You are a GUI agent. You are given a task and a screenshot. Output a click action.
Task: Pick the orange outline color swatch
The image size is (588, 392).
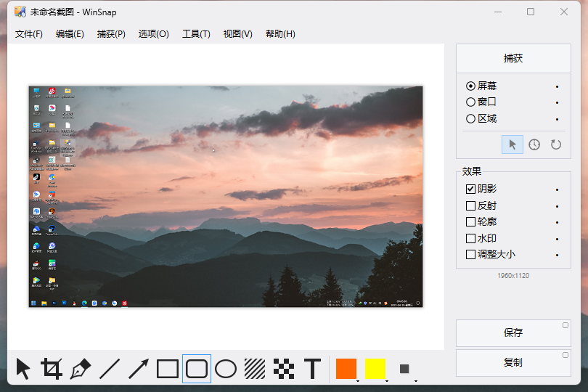click(346, 369)
